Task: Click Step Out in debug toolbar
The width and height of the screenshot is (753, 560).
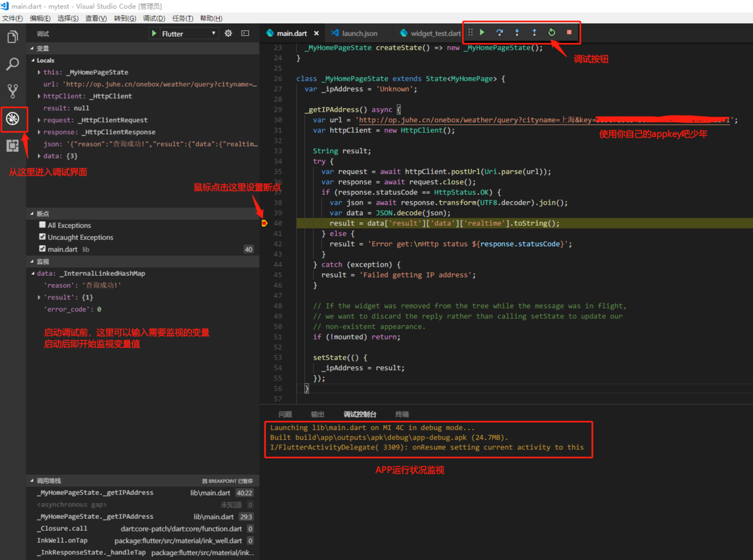Action: 534,32
